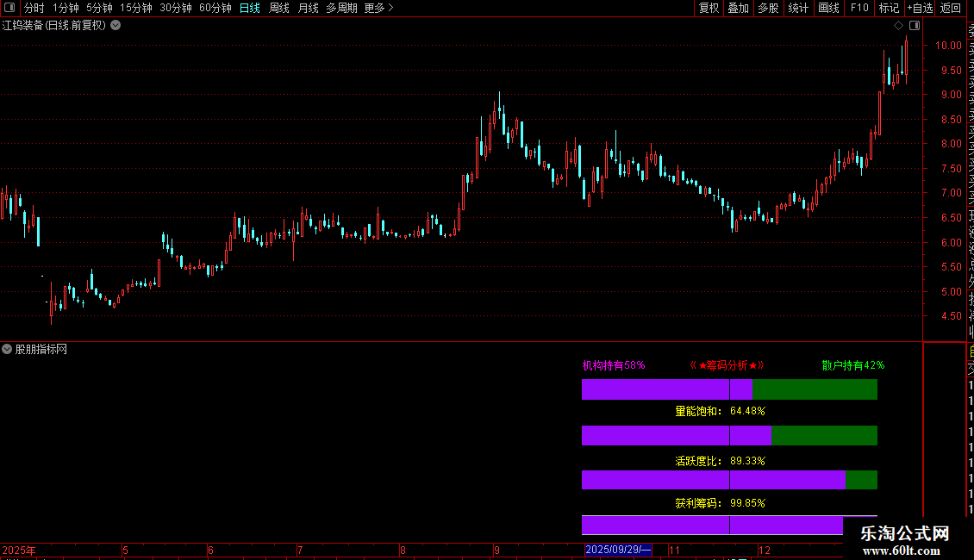Image resolution: width=974 pixels, height=560 pixels.
Task: Click month 7 on the time axis
Action: [x=299, y=550]
